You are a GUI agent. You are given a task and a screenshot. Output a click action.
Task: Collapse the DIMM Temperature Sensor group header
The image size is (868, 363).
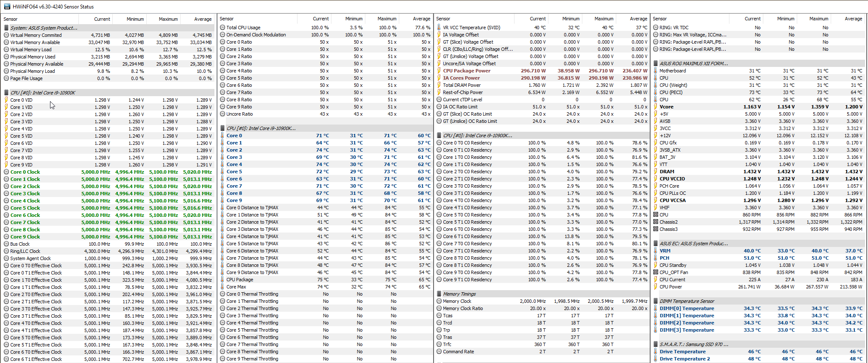(x=656, y=301)
